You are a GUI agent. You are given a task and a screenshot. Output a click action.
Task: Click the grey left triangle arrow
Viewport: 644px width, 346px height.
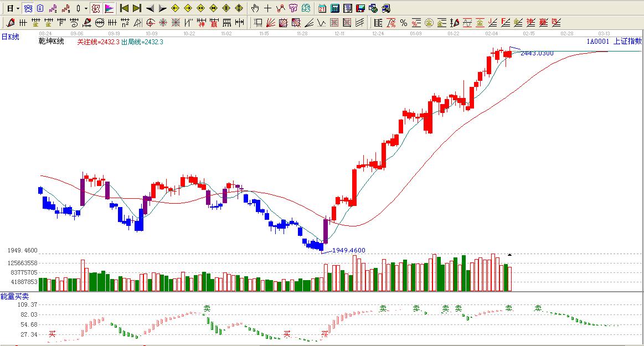tap(150, 8)
